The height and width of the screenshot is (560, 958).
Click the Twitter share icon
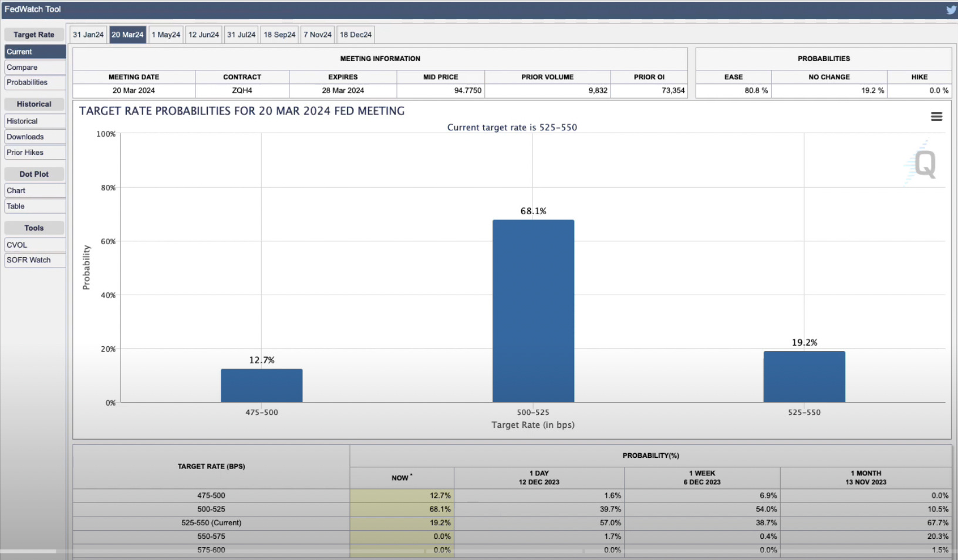click(951, 10)
